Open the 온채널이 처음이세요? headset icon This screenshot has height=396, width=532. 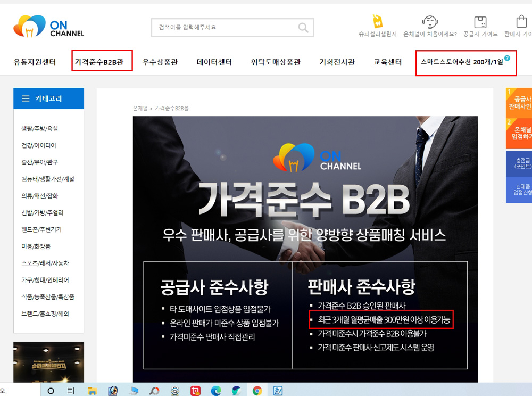click(430, 22)
